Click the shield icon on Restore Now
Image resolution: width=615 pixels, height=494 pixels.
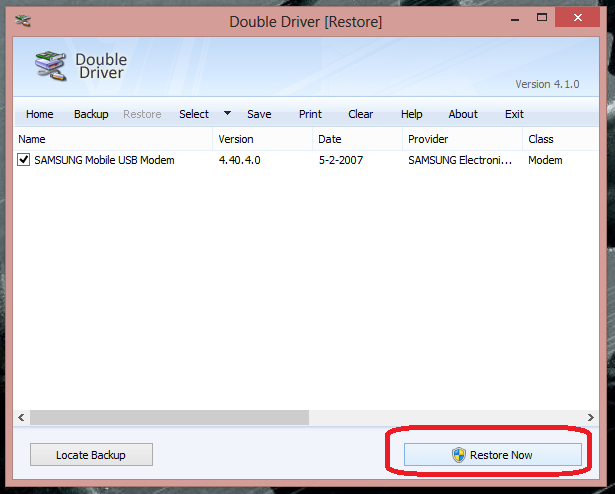459,455
